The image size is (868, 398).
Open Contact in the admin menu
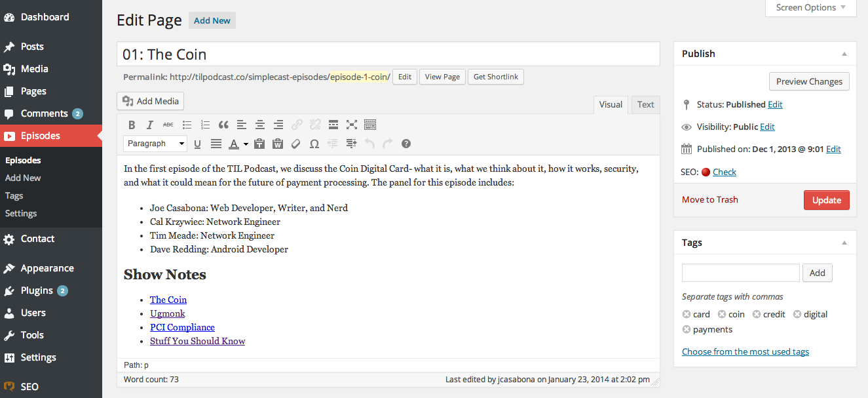pyautogui.click(x=51, y=239)
